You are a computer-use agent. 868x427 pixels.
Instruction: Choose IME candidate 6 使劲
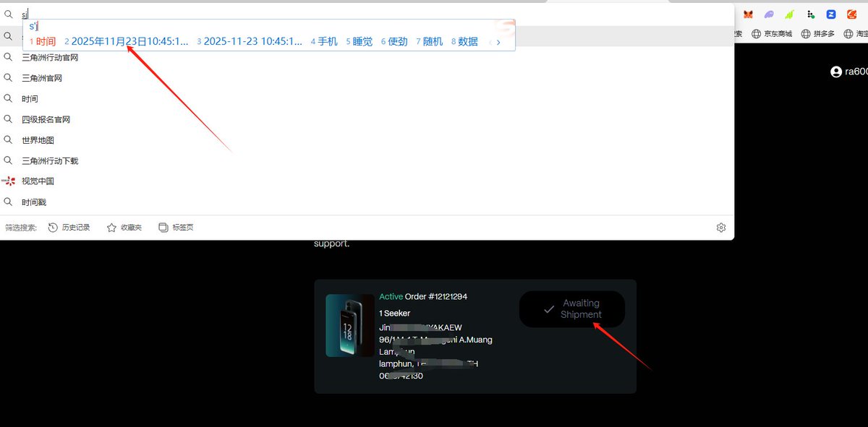tap(394, 42)
